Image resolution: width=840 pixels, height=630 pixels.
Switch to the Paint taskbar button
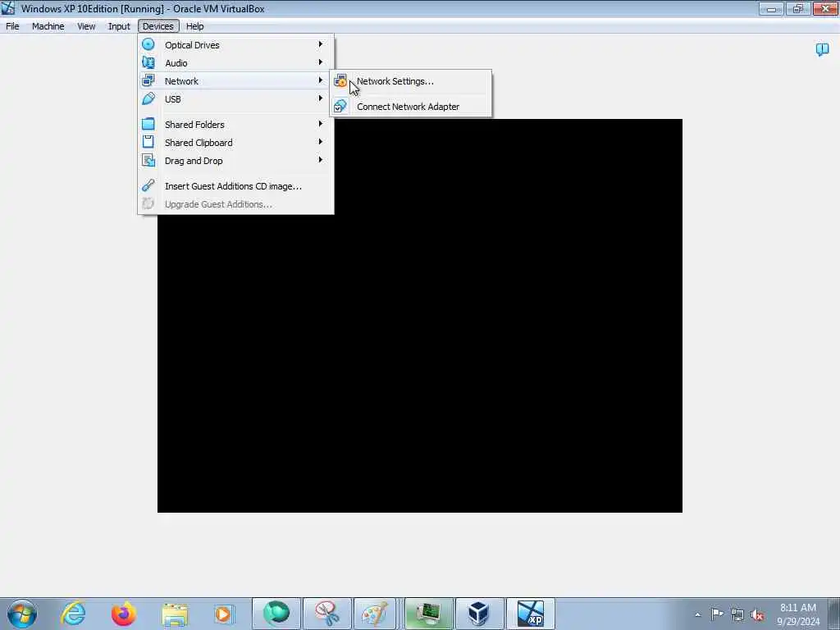[x=374, y=614]
